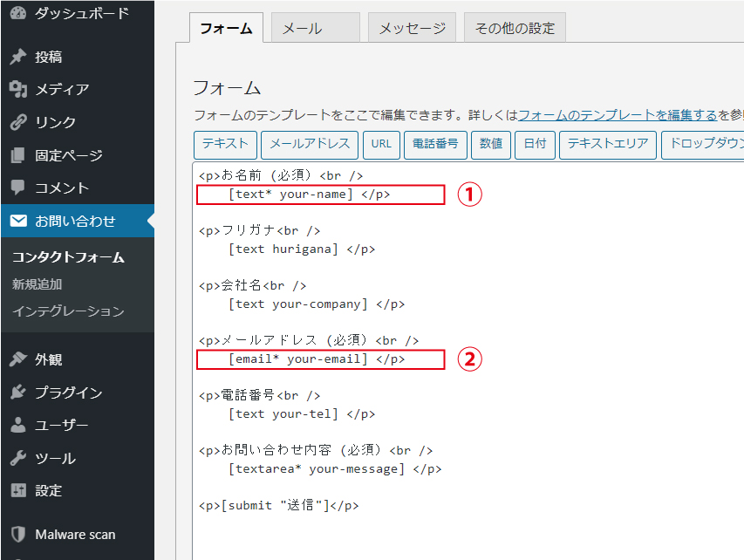The height and width of the screenshot is (560, 744).
Task: Click the pushpin icon for Posts
Action: coord(17,58)
